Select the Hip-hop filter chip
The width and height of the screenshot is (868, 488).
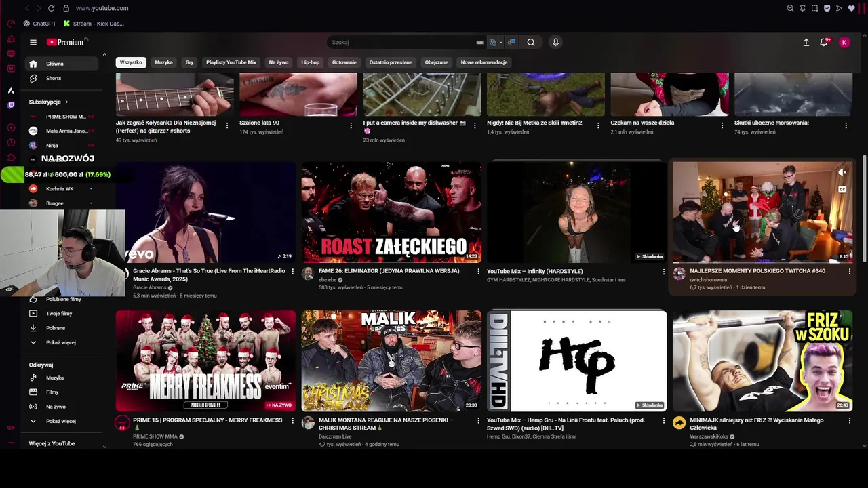[310, 62]
